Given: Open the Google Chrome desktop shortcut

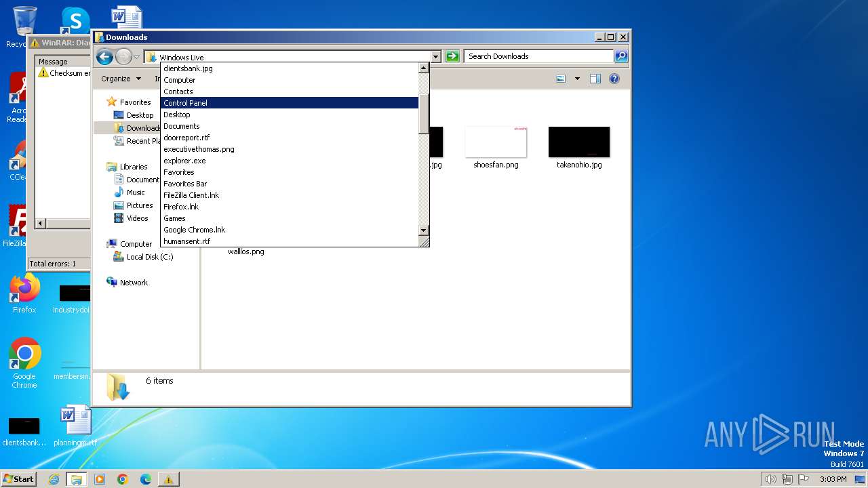Looking at the screenshot, I should click(24, 363).
